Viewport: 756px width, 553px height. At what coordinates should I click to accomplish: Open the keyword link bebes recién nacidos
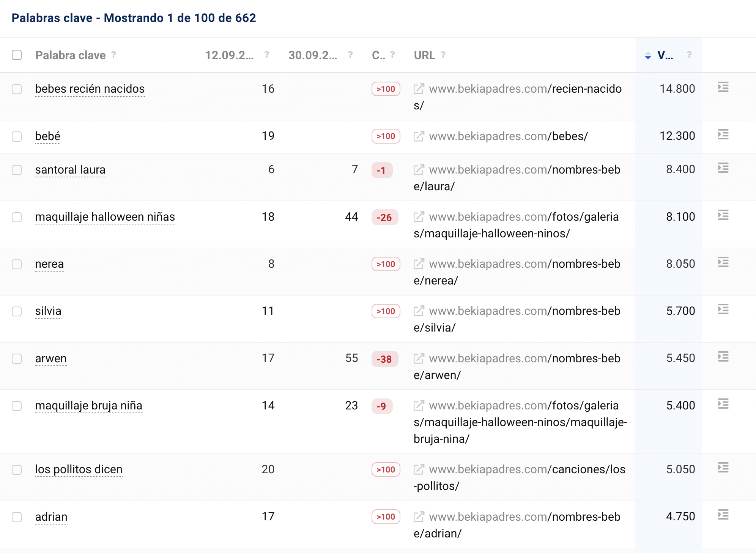pyautogui.click(x=90, y=89)
